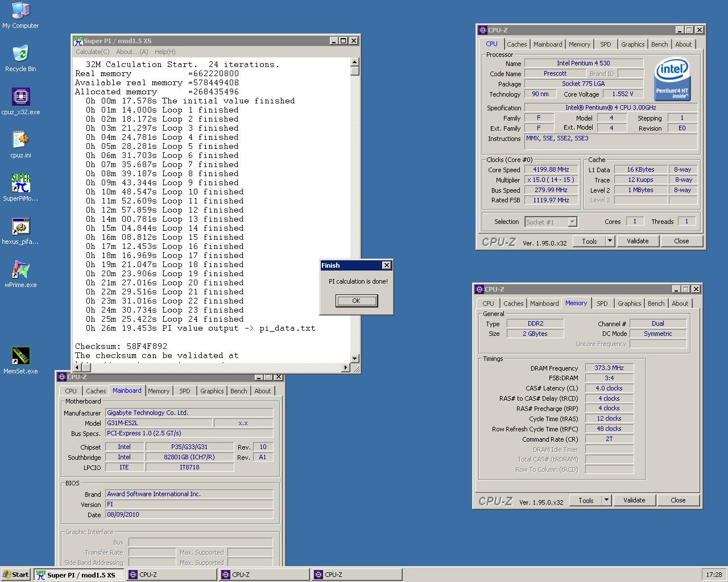This screenshot has width=728, height=582.
Task: Click Validate in Memory CPU-Z window
Action: [634, 500]
